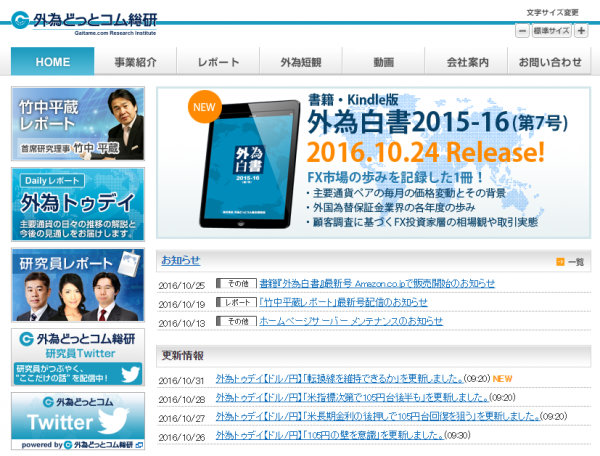The width and height of the screenshot is (600, 456).
Task: Open the 竹中平蔵レポート banner
Action: pos(78,124)
